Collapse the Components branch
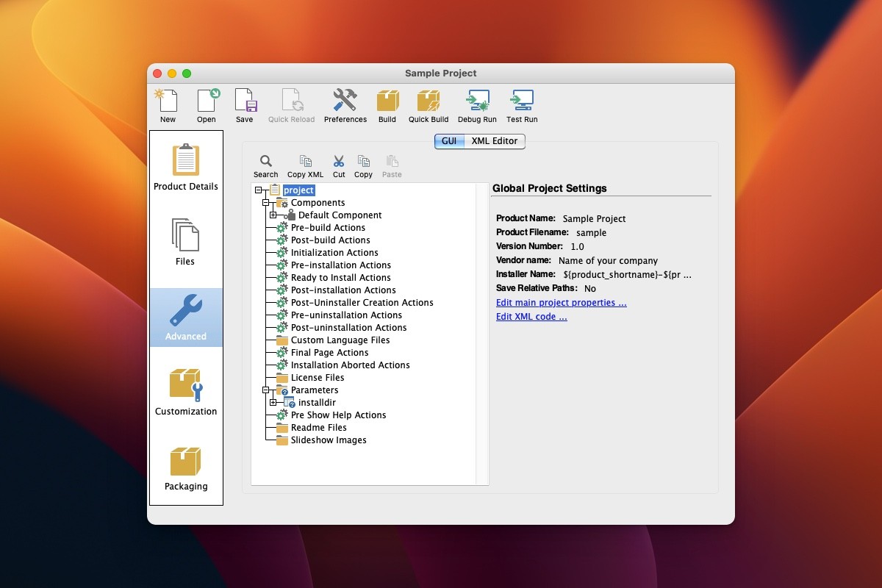Viewport: 882px width, 588px height. tap(266, 202)
